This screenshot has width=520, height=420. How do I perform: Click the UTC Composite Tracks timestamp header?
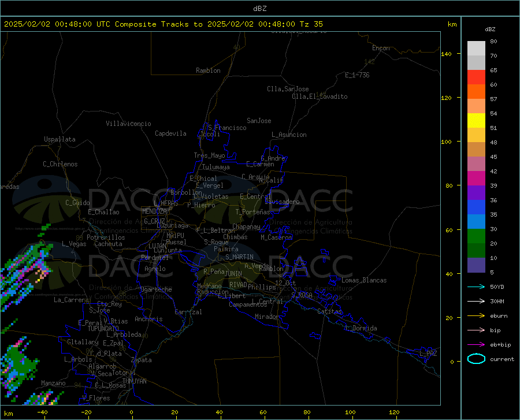164,24
